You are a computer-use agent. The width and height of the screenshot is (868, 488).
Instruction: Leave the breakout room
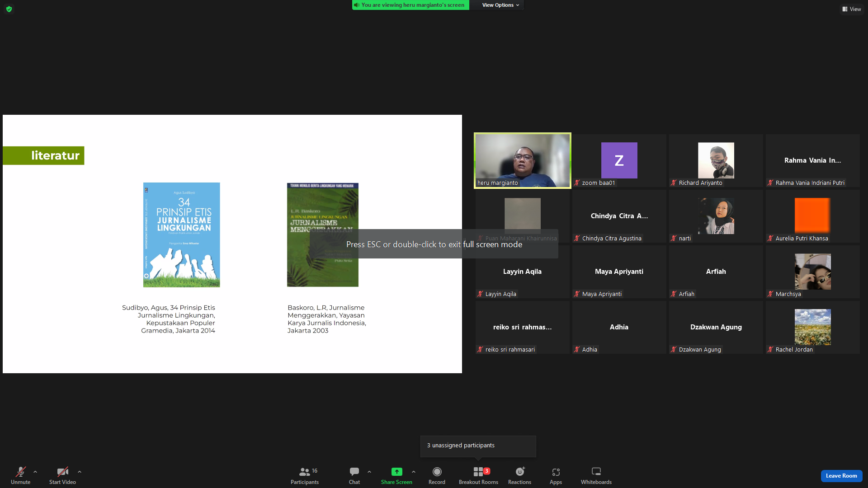(x=841, y=476)
